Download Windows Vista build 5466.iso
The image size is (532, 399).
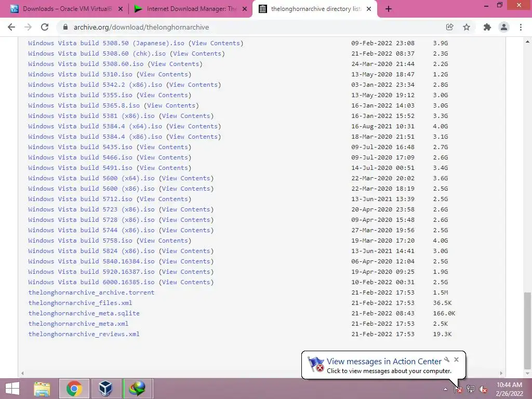tap(80, 157)
